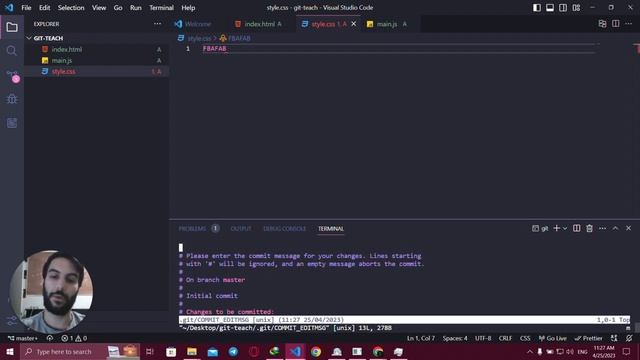640x360 pixels.
Task: Type in Windows taskbar search box
Action: [80, 351]
